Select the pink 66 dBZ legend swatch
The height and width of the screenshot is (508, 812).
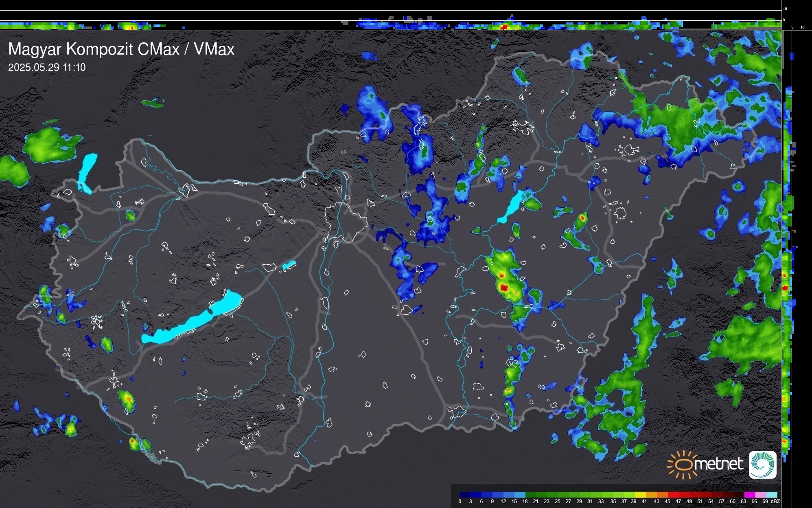click(760, 495)
